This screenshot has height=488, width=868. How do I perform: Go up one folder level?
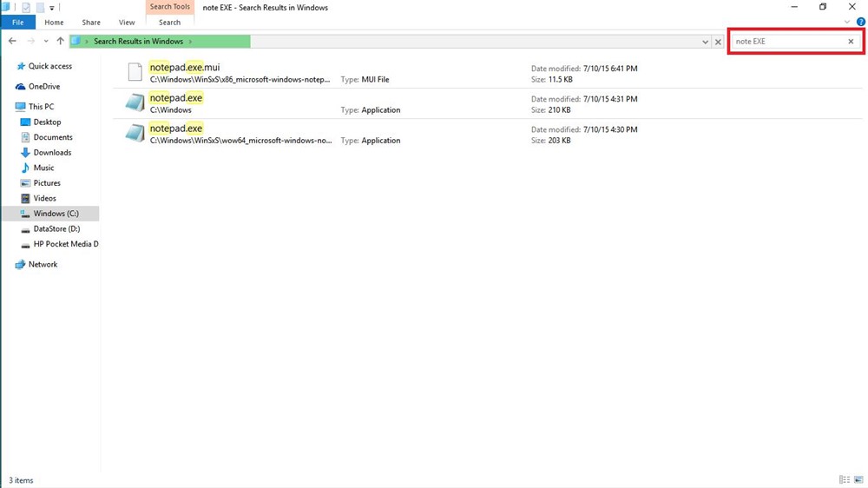click(x=61, y=41)
